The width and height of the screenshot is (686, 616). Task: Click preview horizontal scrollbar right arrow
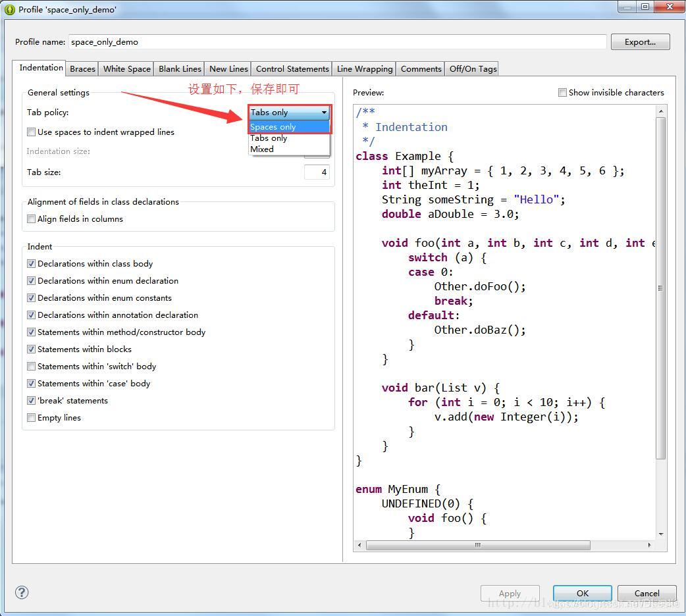pos(649,545)
